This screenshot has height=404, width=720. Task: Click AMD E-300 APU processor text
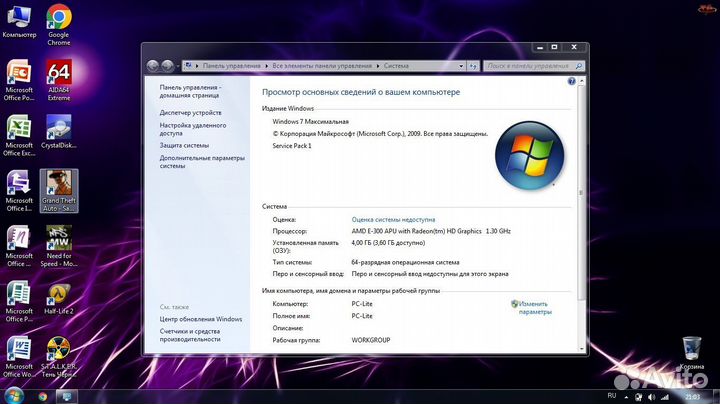coord(431,231)
